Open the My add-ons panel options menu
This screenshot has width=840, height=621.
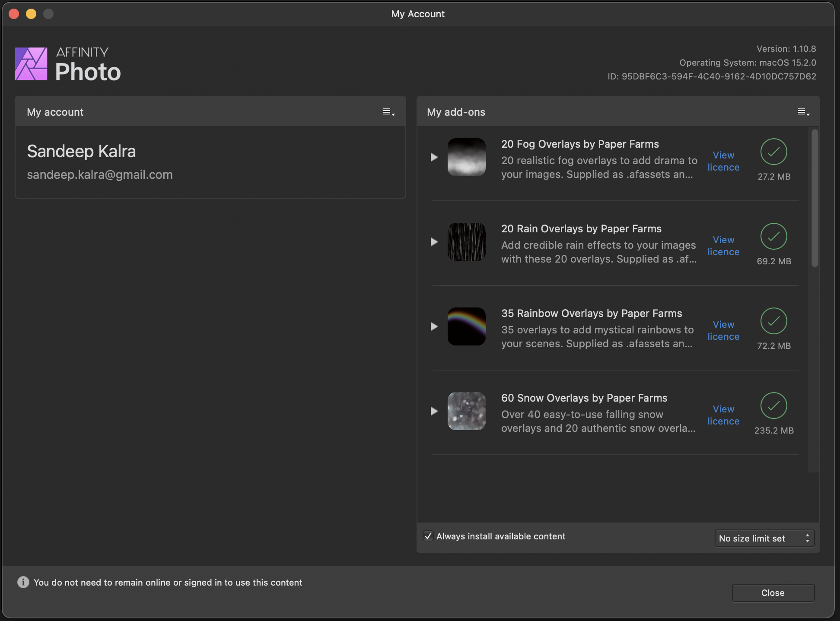pyautogui.click(x=803, y=112)
